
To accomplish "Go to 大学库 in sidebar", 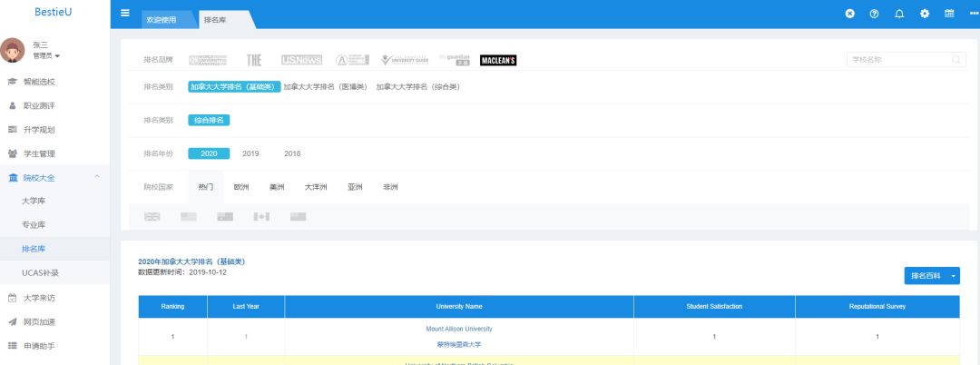I will pyautogui.click(x=34, y=201).
